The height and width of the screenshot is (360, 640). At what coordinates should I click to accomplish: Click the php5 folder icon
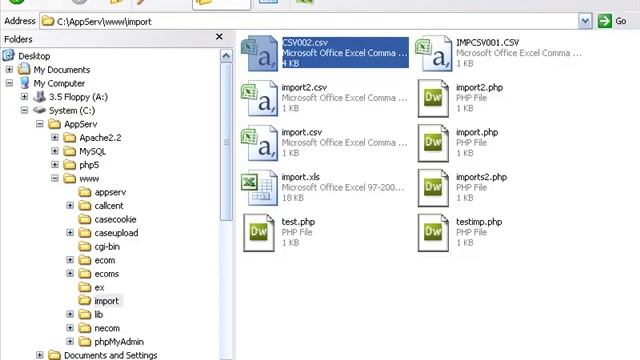click(x=70, y=164)
